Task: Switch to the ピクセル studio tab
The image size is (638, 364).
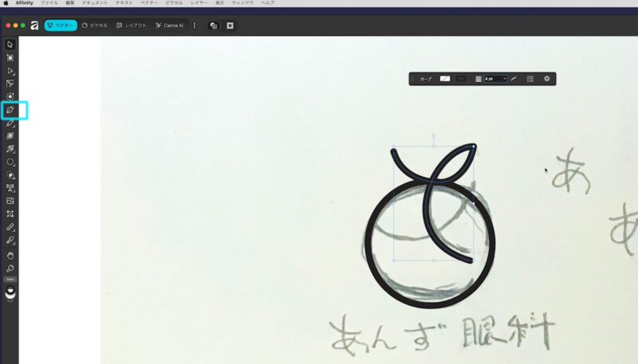Action: [95, 25]
